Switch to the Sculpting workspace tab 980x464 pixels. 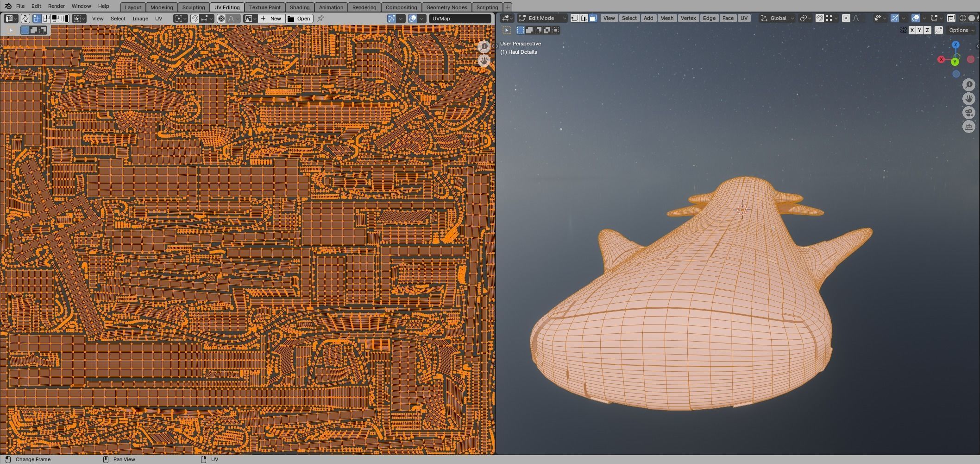(x=194, y=7)
